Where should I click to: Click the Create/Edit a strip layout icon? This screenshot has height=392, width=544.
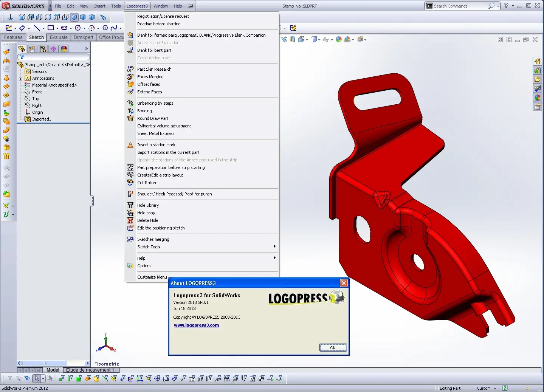click(130, 175)
